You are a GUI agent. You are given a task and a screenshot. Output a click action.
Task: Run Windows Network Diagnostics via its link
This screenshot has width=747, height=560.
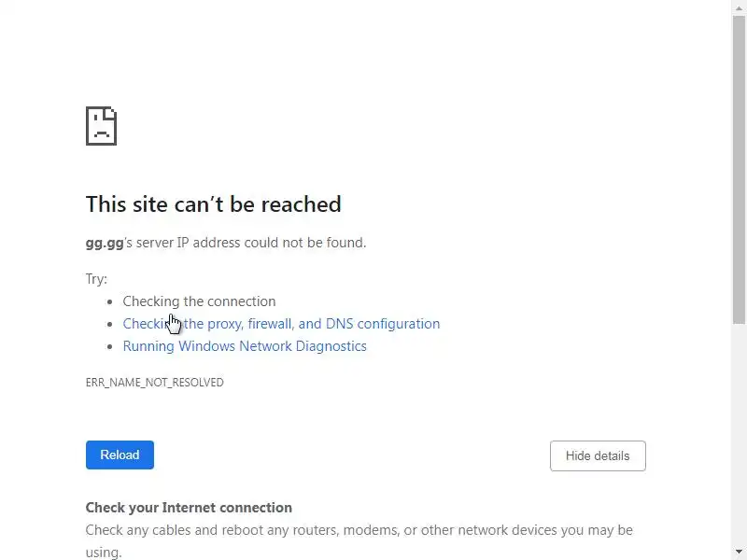245,346
